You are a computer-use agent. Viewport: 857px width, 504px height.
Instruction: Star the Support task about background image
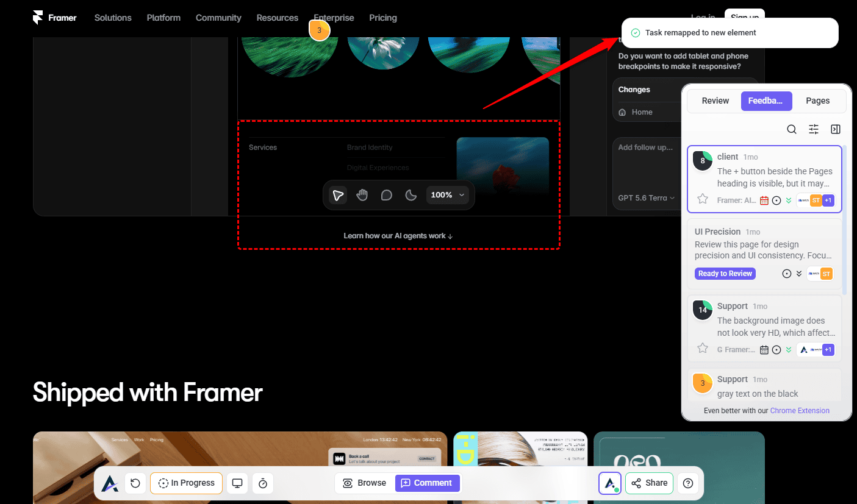(703, 348)
